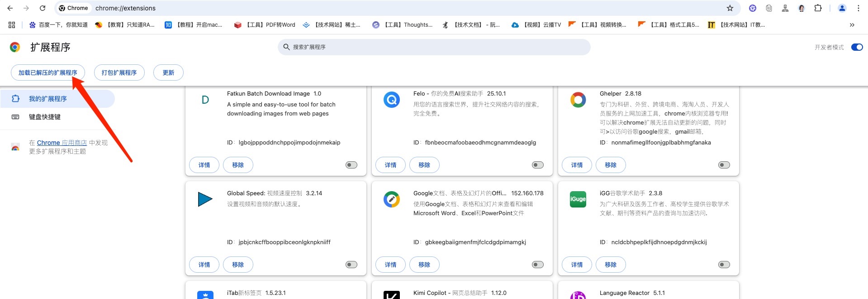Open Chrome three-dot menu
The width and height of the screenshot is (868, 299).
[858, 8]
